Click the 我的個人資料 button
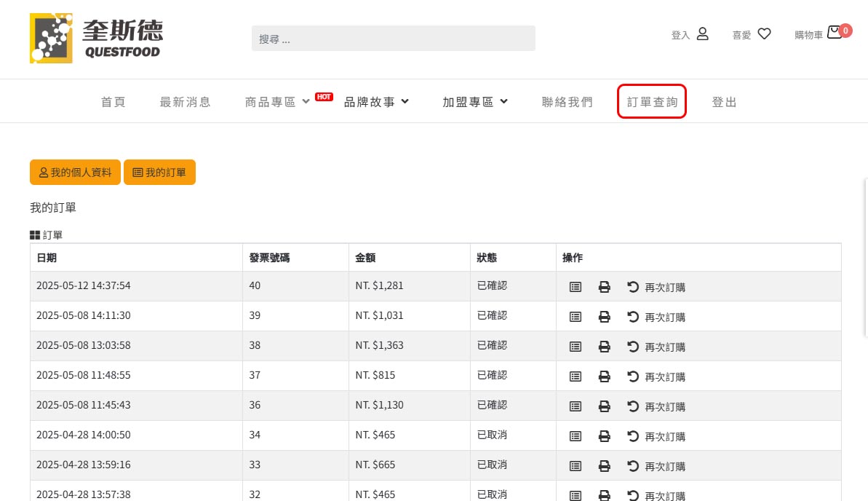 tap(75, 173)
